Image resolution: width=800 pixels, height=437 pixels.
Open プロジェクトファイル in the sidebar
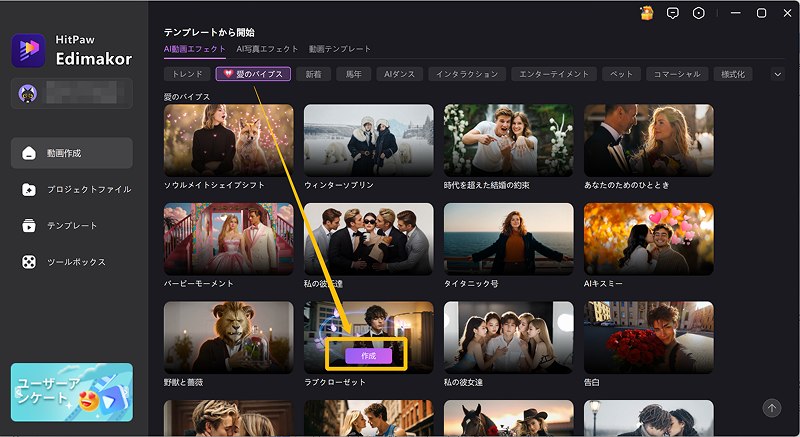[x=72, y=190]
